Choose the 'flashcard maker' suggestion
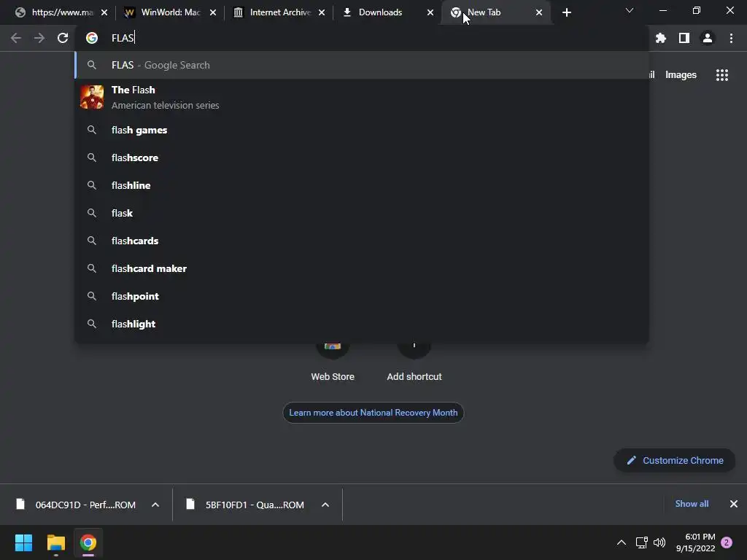Viewport: 747px width, 560px height. 362,268
